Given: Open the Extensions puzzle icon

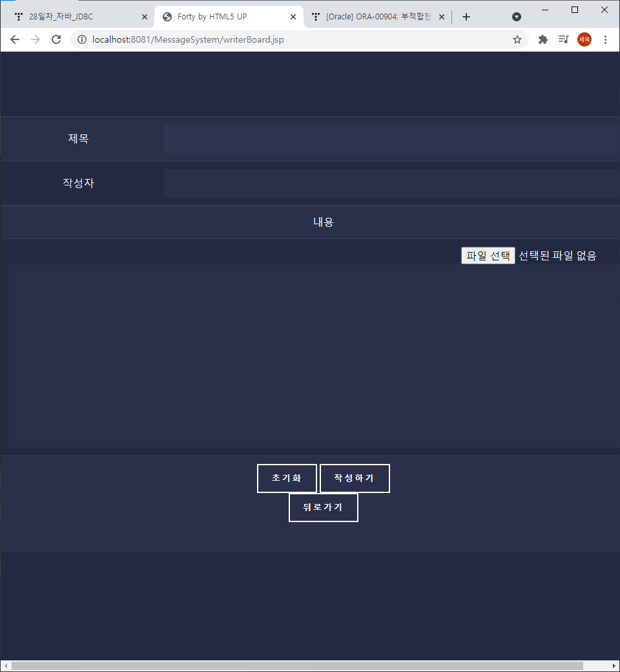Looking at the screenshot, I should coord(543,39).
